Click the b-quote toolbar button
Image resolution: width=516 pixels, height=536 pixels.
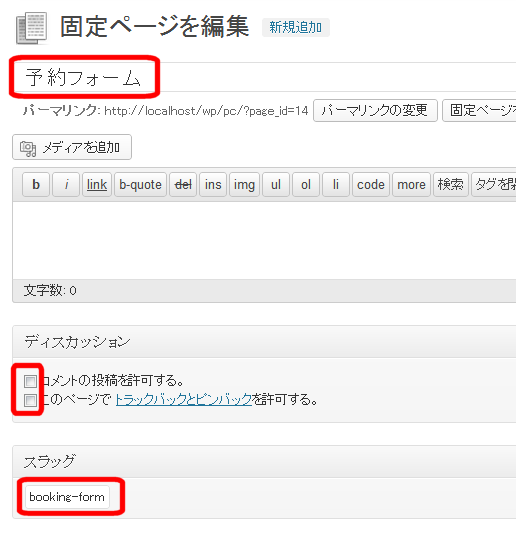pos(140,185)
